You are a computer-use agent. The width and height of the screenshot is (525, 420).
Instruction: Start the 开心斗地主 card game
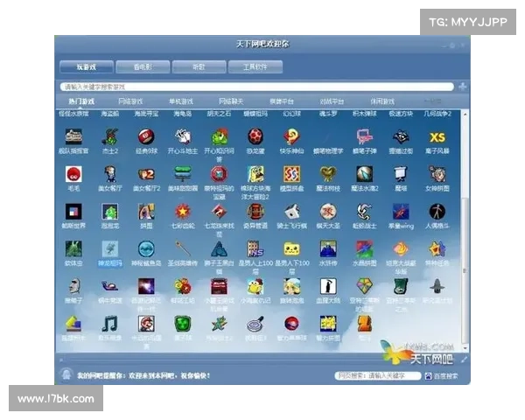point(183,136)
